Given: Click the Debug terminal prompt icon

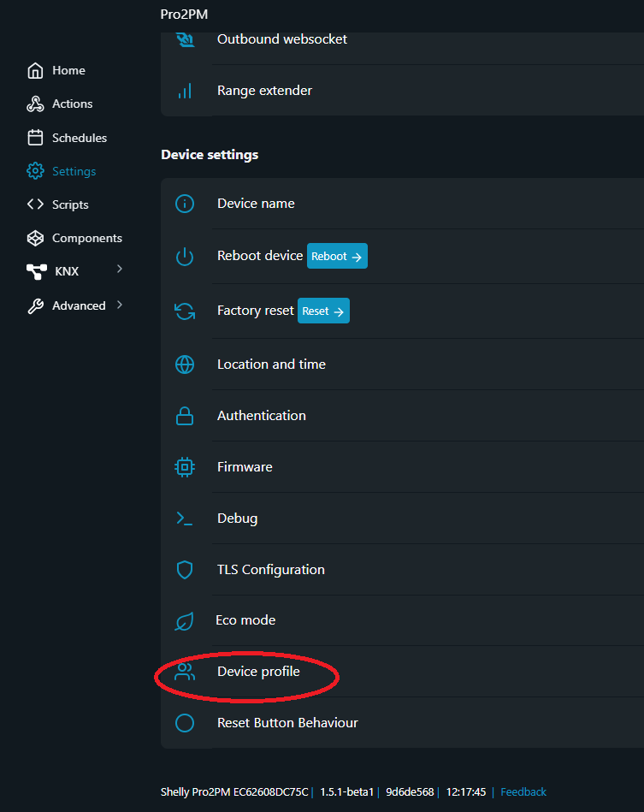Looking at the screenshot, I should click(185, 519).
